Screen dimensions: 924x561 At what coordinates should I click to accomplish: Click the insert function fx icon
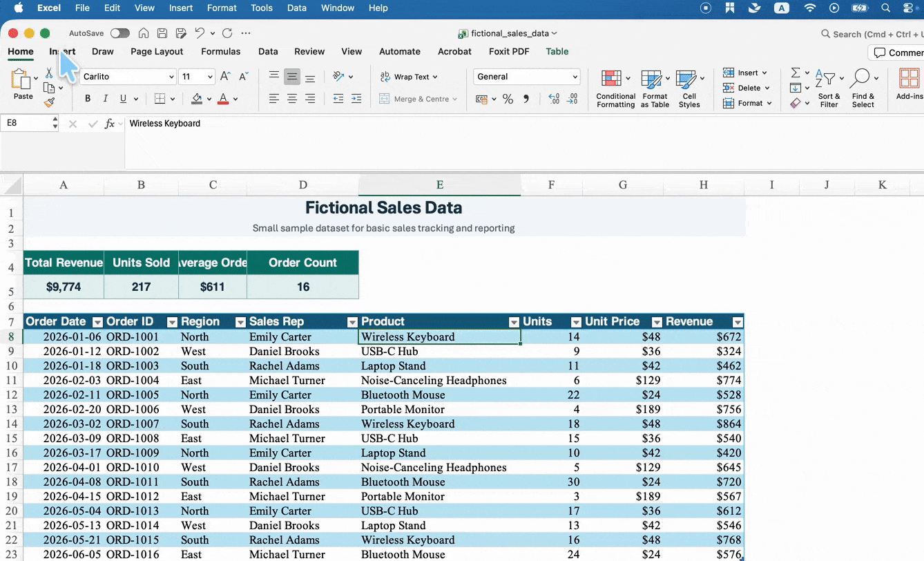click(110, 124)
